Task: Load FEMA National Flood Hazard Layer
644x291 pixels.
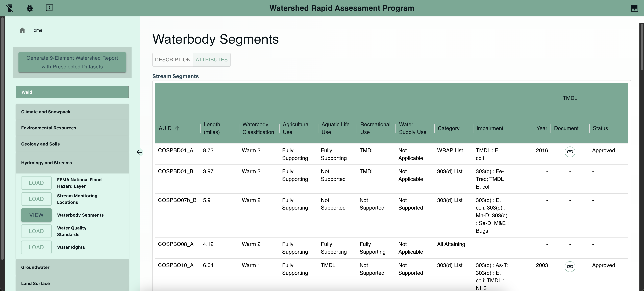Action: [x=36, y=183]
